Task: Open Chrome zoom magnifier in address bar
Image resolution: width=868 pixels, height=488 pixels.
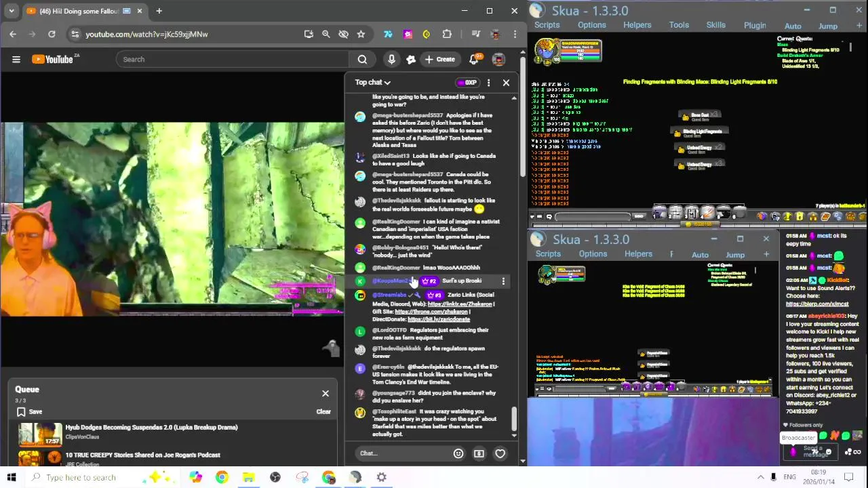Action: (x=326, y=34)
